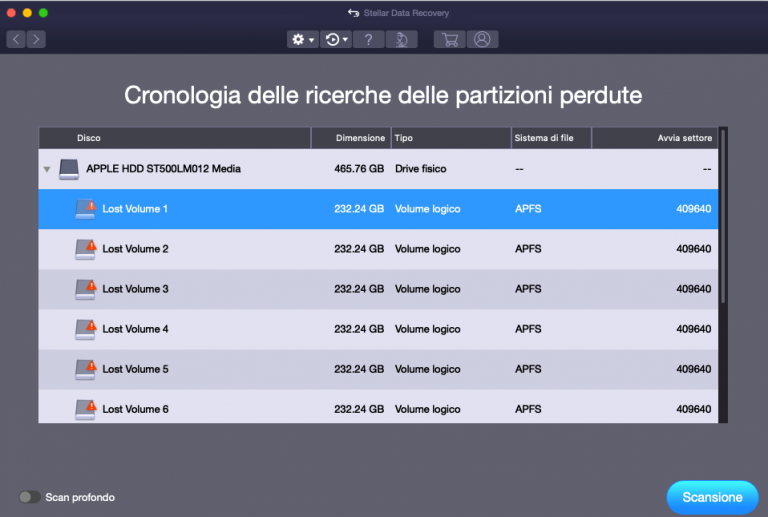Click the warning drive icon of Lost Volume 5
Image resolution: width=768 pixels, height=517 pixels.
86,370
